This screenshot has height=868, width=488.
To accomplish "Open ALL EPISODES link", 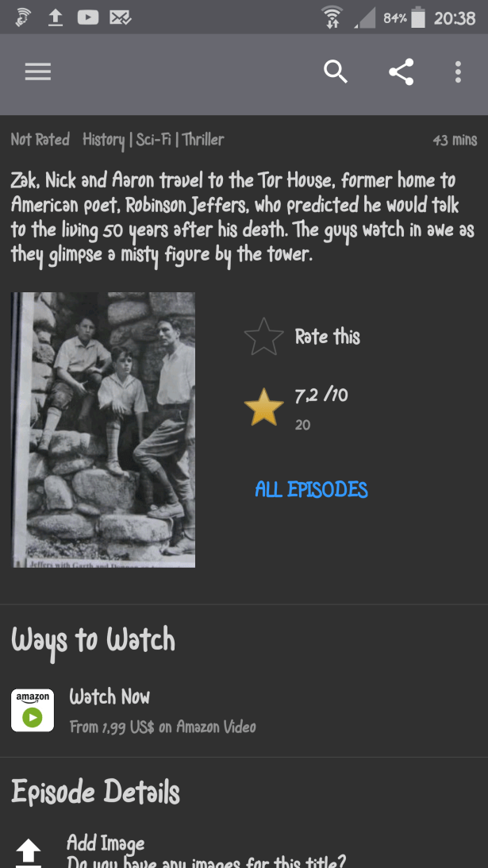I will click(x=312, y=489).
